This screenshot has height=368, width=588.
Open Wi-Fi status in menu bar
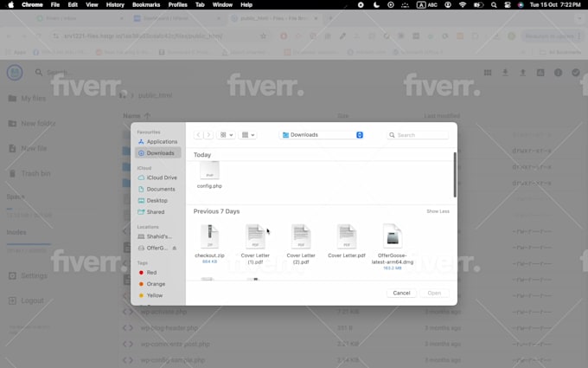(463, 5)
